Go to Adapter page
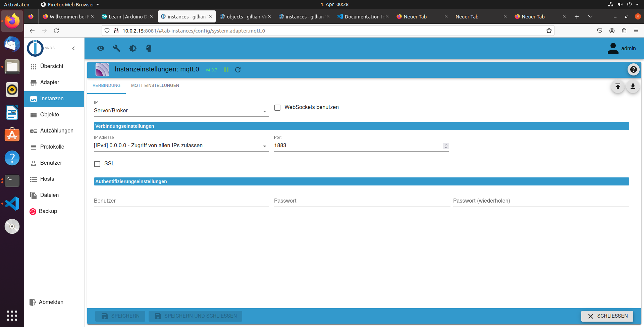 [x=54, y=83]
